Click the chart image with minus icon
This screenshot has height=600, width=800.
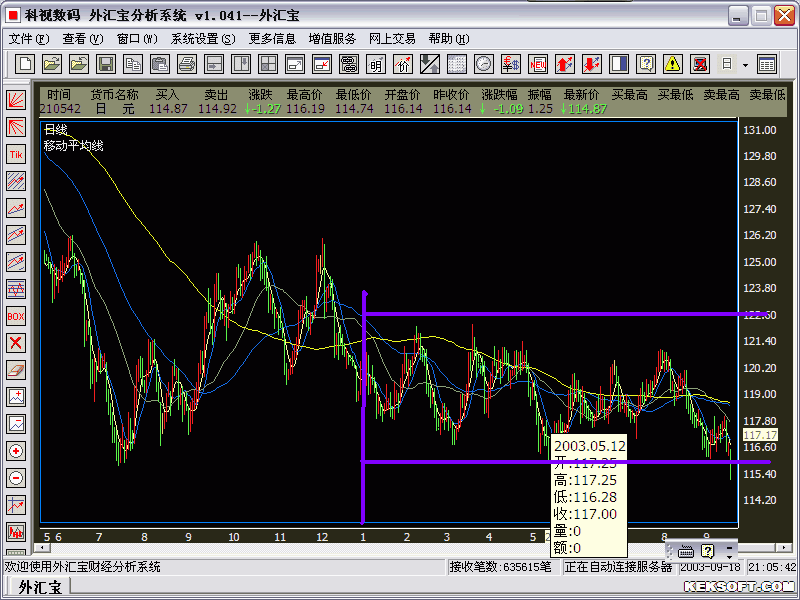tap(16, 424)
